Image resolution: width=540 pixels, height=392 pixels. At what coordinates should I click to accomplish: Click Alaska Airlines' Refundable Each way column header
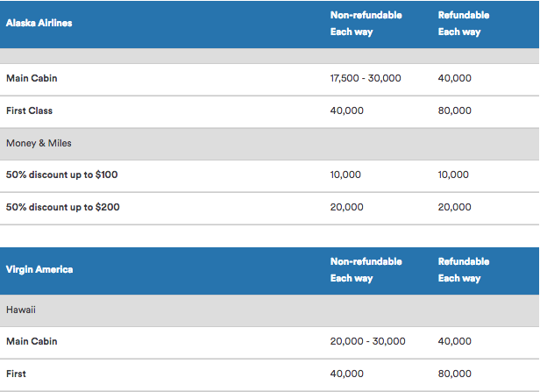coord(464,24)
